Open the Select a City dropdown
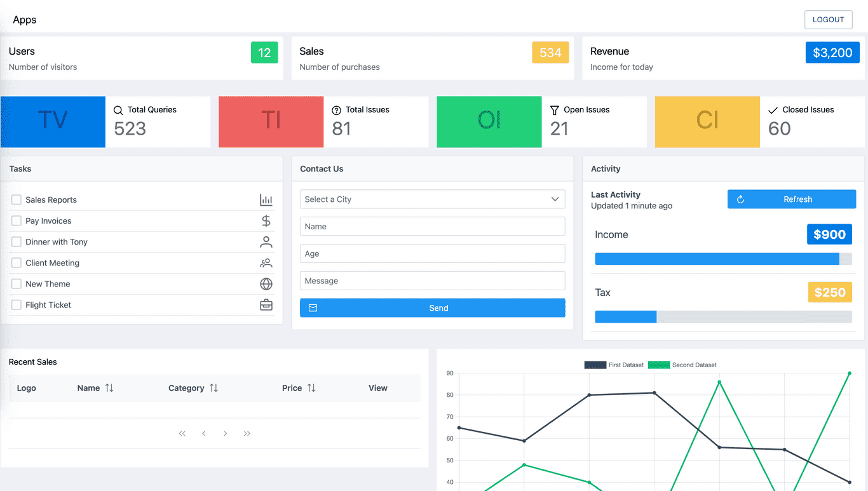This screenshot has width=868, height=491. click(432, 199)
